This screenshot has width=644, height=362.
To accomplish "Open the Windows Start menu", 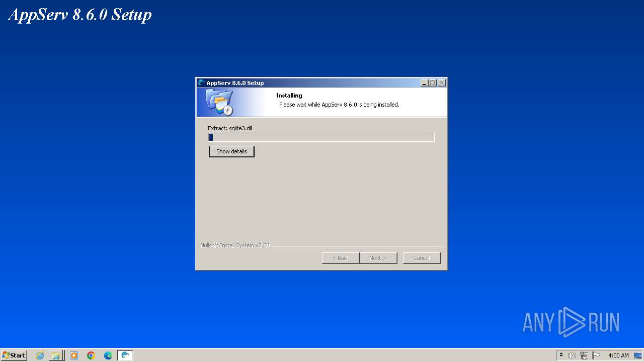I will click(x=14, y=355).
